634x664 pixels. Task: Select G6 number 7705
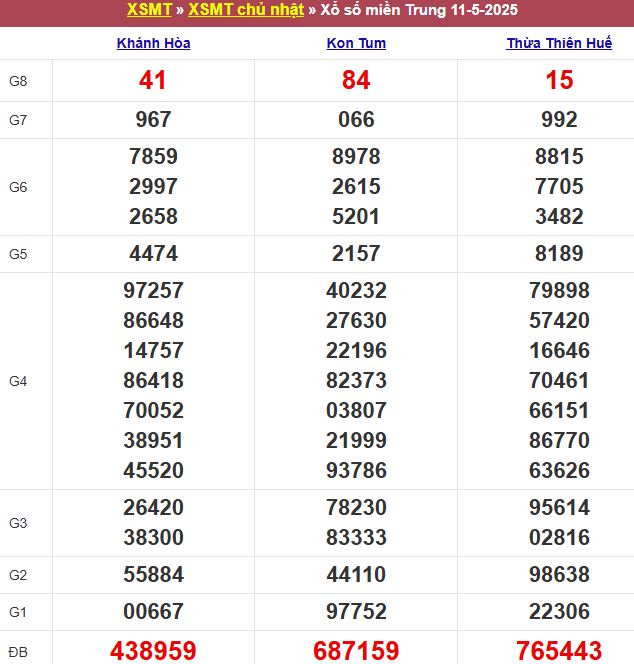pyautogui.click(x=559, y=186)
